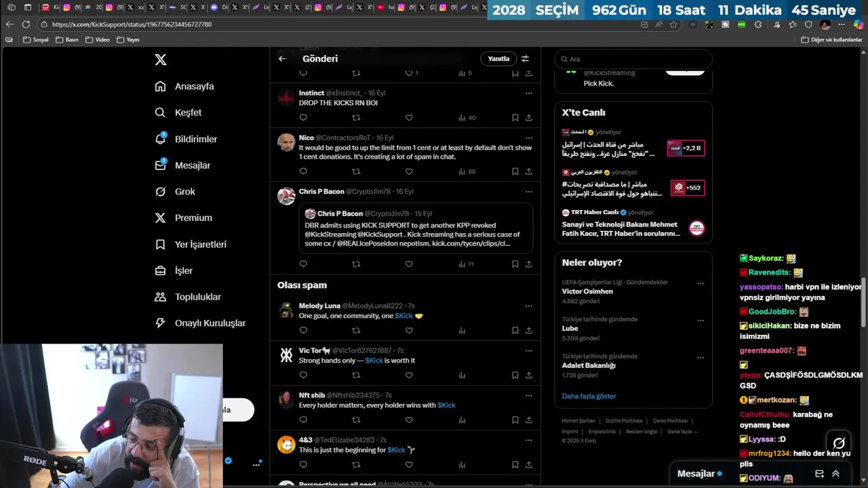Open Premium from sidebar
This screenshot has height=488, width=868.
pyautogui.click(x=183, y=218)
